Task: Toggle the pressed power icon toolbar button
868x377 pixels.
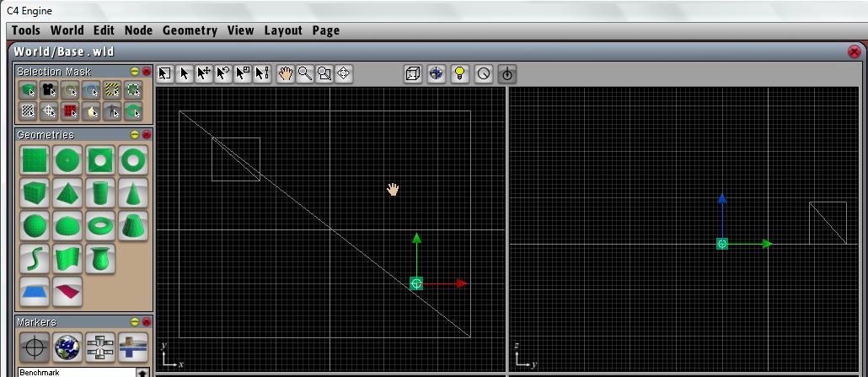Action: tap(506, 73)
